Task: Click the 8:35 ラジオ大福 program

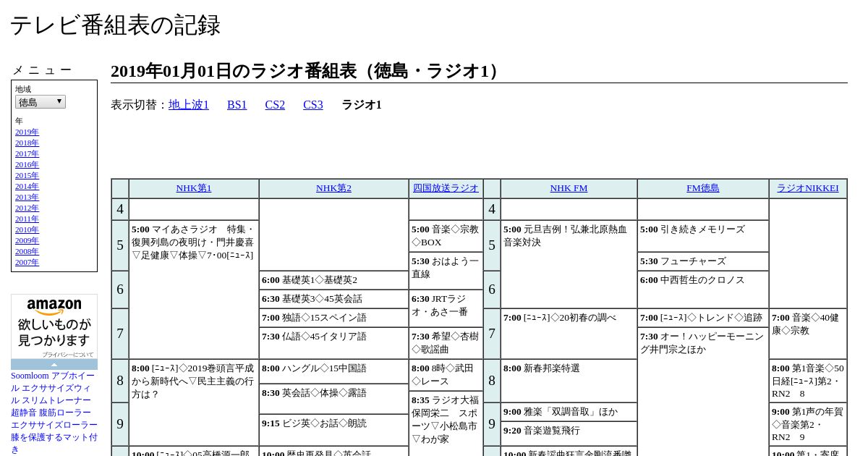Action: (446, 423)
